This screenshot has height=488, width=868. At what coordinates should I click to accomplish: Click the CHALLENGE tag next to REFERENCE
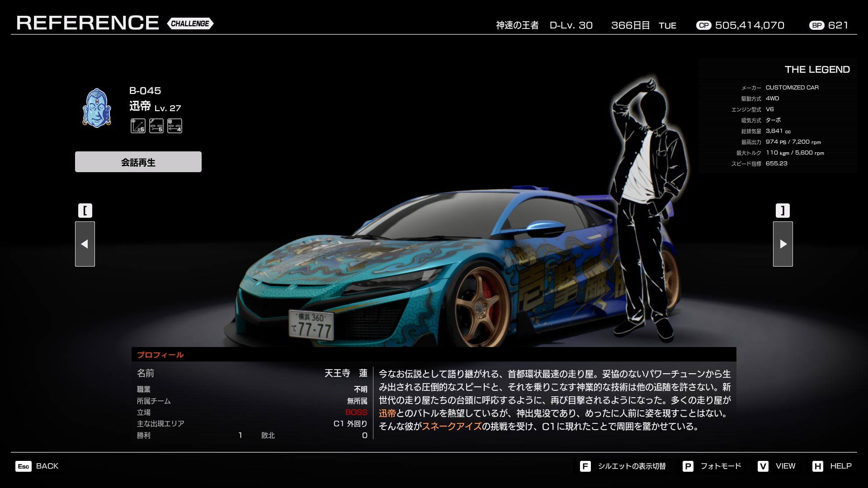coord(190,23)
